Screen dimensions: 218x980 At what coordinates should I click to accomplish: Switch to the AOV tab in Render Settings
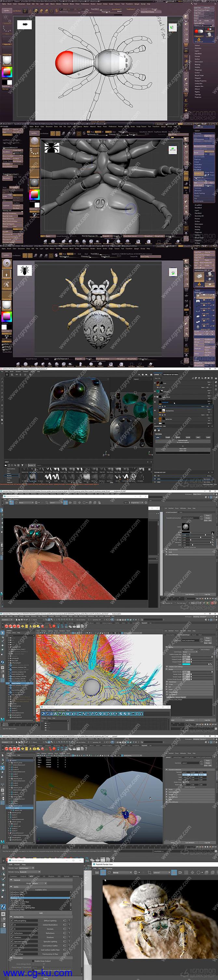(31, 877)
